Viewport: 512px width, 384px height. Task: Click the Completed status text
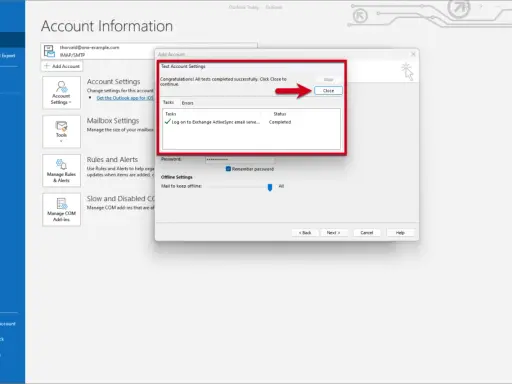coord(280,122)
